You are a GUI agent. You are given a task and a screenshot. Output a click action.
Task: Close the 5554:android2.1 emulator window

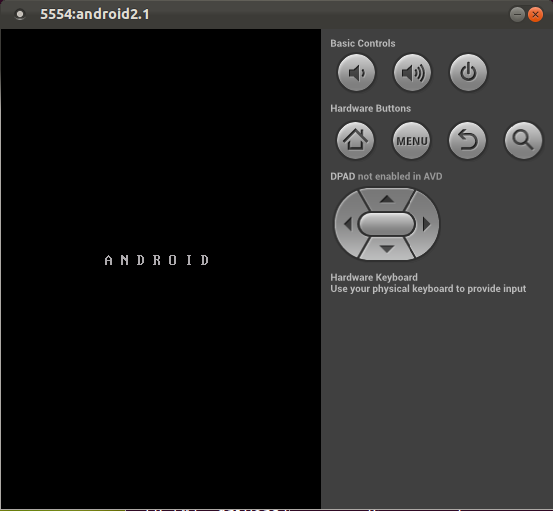(535, 14)
